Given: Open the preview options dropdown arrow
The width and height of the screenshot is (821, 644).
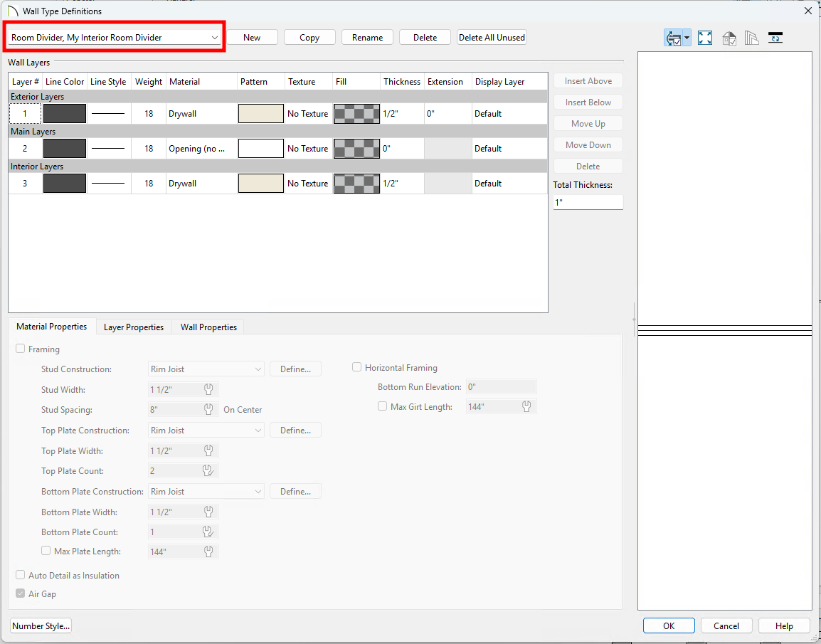Looking at the screenshot, I should click(x=687, y=38).
